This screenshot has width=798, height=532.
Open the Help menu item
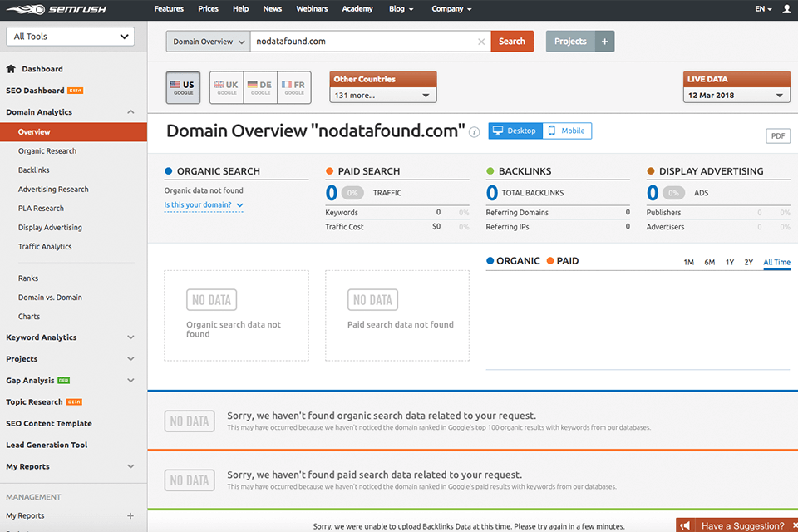(240, 9)
